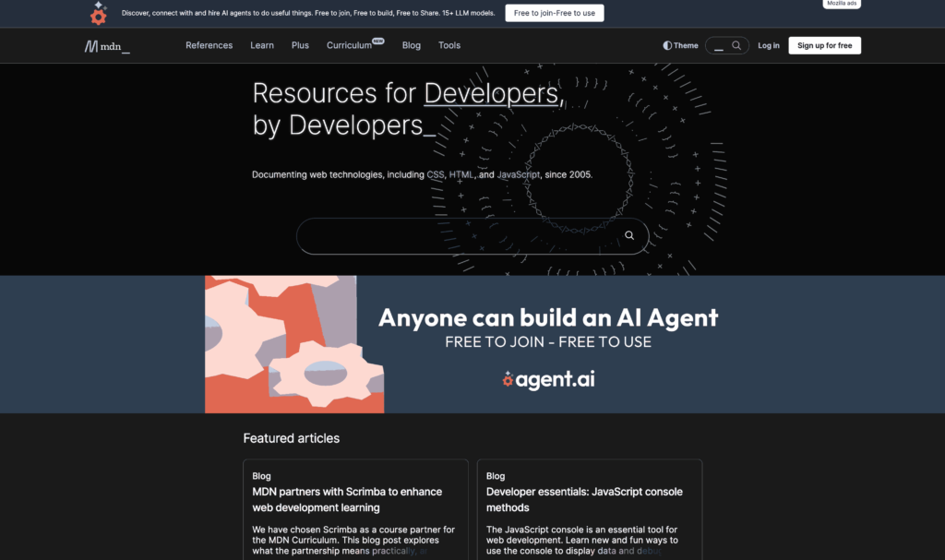Open the Learn menu
Viewport: 945px width, 560px height.
click(262, 45)
